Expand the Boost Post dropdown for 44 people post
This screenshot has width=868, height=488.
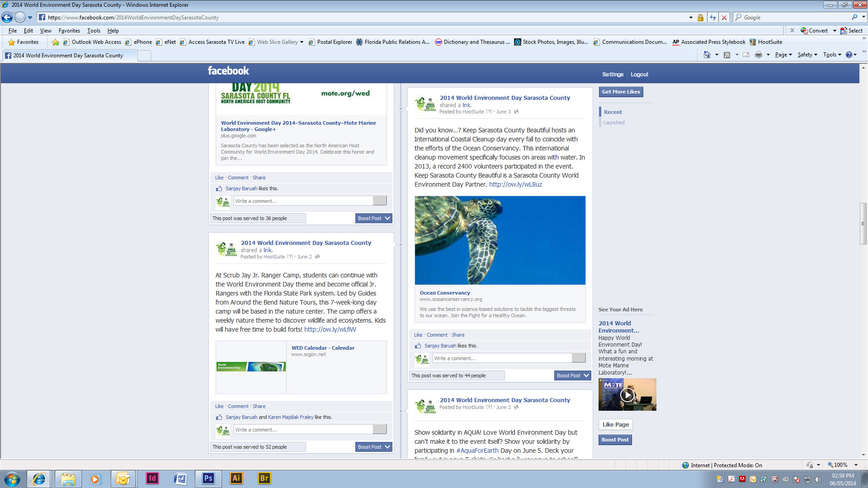(586, 375)
